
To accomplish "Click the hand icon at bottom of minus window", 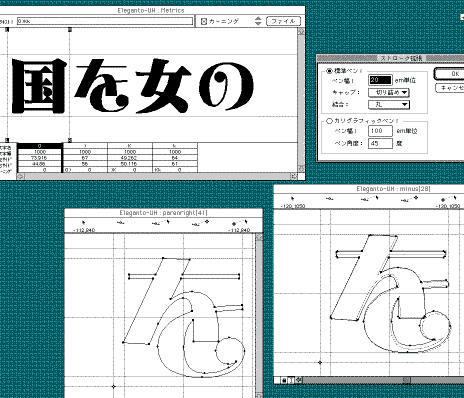I will [x=298, y=380].
